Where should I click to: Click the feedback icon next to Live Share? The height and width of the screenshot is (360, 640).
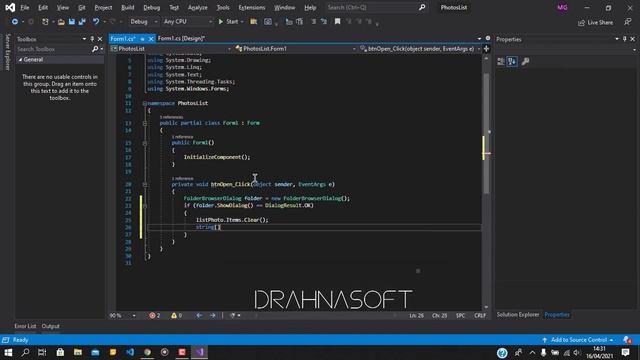[627, 22]
